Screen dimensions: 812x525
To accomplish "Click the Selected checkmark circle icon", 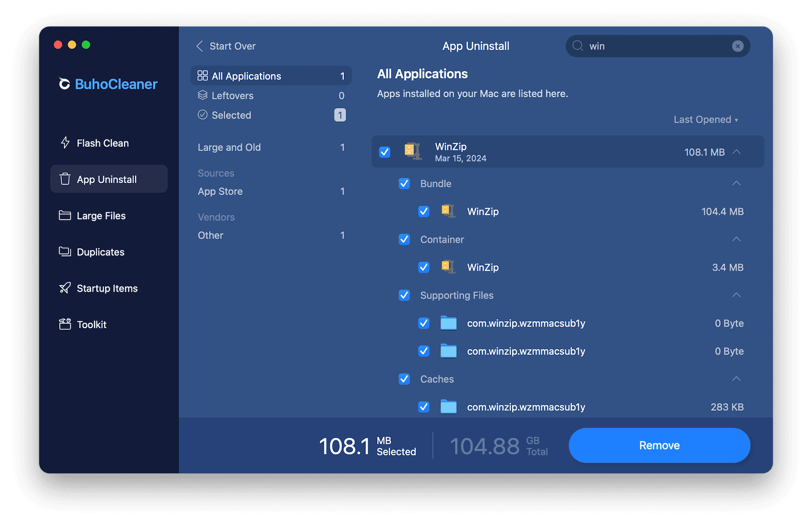I will (x=202, y=115).
